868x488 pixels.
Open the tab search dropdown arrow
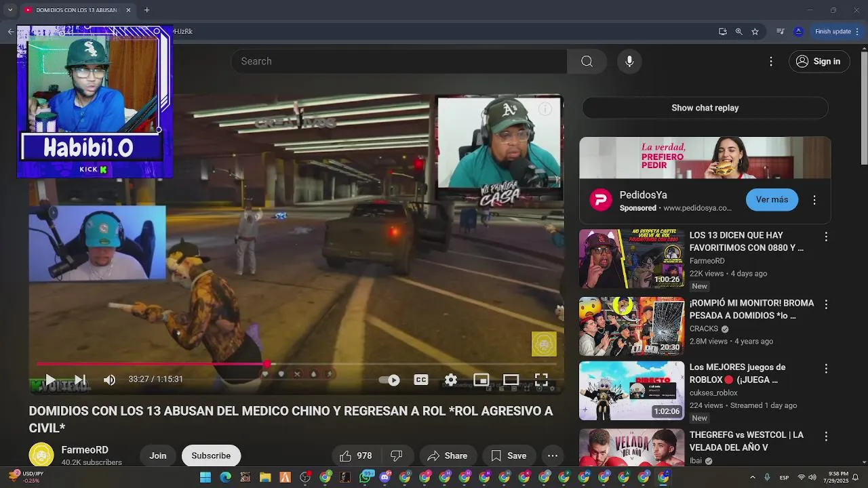click(10, 10)
